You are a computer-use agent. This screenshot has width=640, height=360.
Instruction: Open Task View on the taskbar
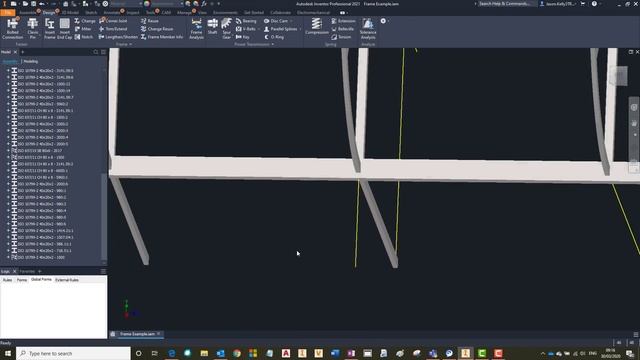click(155, 353)
